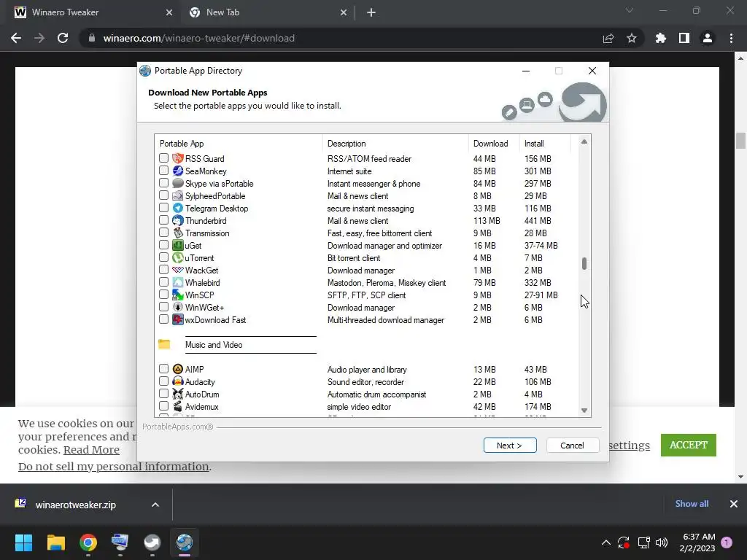Click the Transmission app icon
This screenshot has height=560, width=747.
pos(178,233)
